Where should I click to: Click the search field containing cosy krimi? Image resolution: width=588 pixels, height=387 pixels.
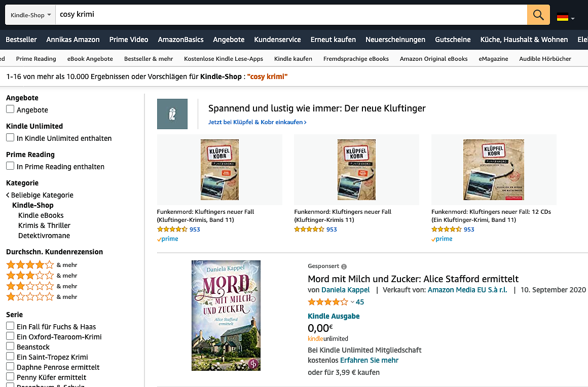[291, 15]
